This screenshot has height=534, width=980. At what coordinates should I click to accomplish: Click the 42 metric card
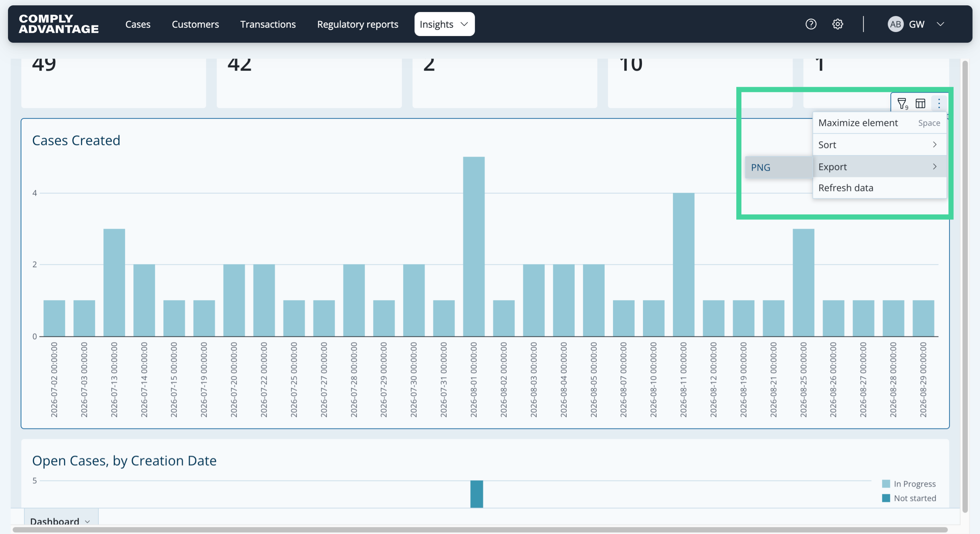point(309,83)
